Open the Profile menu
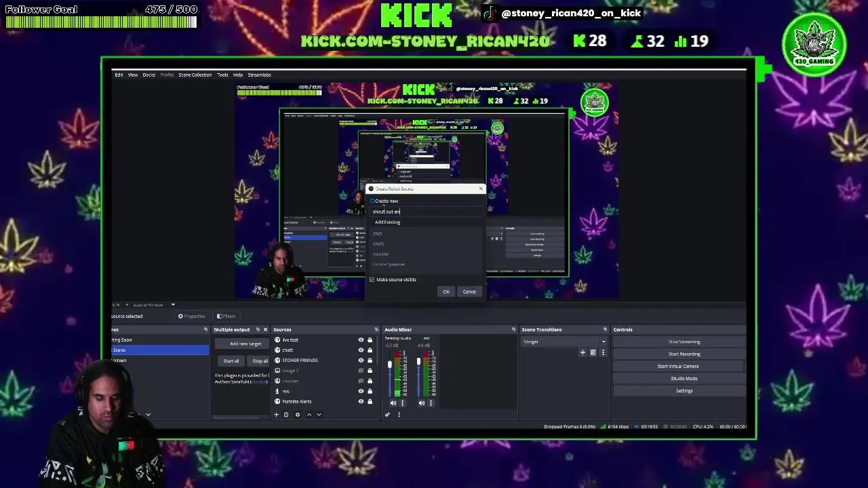Screen dimensions: 868x488 click(x=167, y=75)
